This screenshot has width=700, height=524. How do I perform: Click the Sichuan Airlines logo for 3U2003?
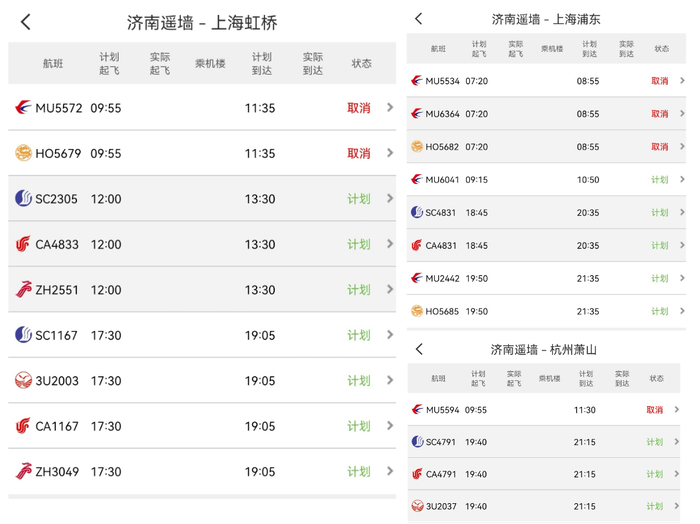tap(23, 381)
